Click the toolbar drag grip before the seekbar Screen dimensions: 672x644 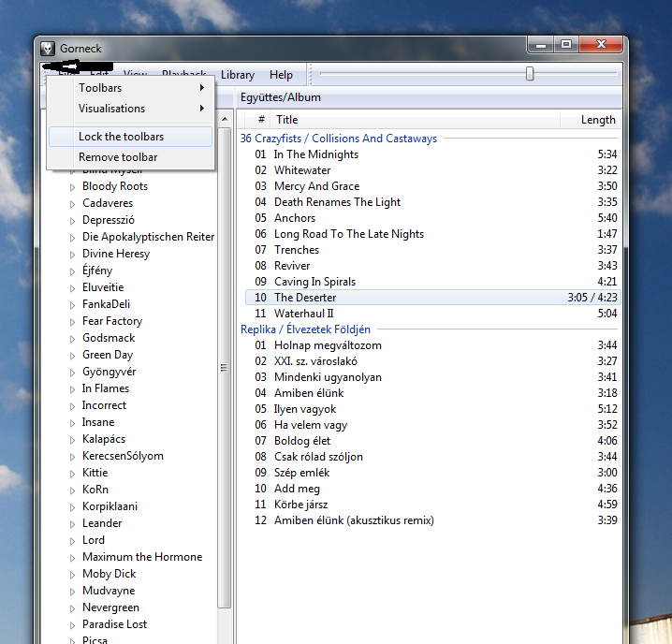click(311, 74)
